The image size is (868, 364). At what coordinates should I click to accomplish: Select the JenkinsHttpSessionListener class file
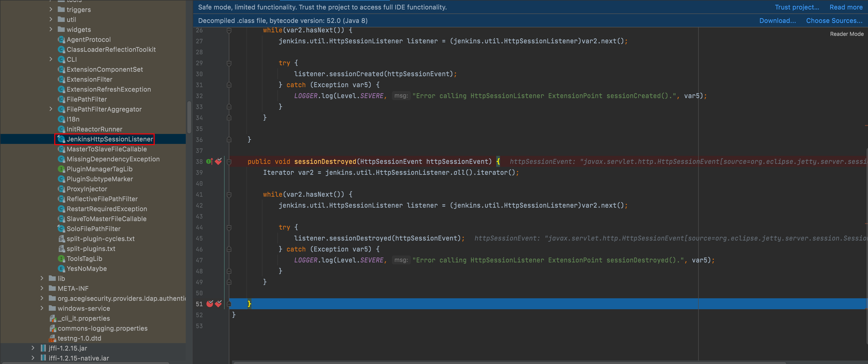pyautogui.click(x=110, y=139)
